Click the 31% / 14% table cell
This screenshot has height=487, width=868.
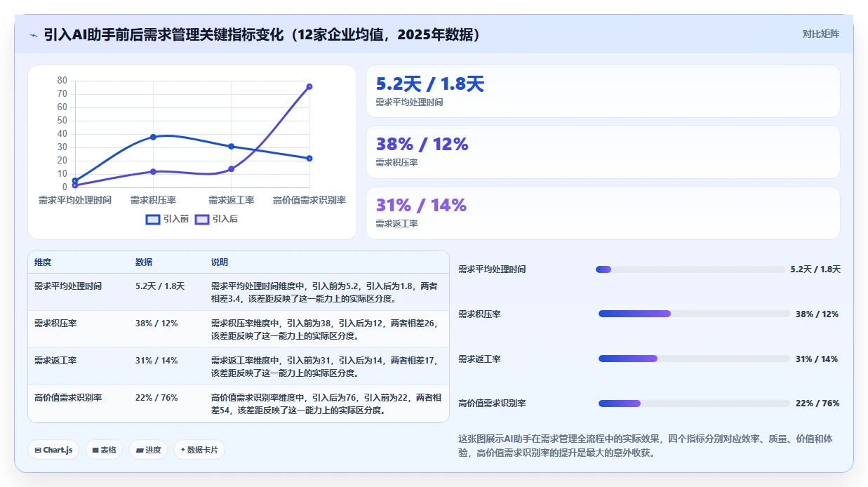(x=156, y=361)
